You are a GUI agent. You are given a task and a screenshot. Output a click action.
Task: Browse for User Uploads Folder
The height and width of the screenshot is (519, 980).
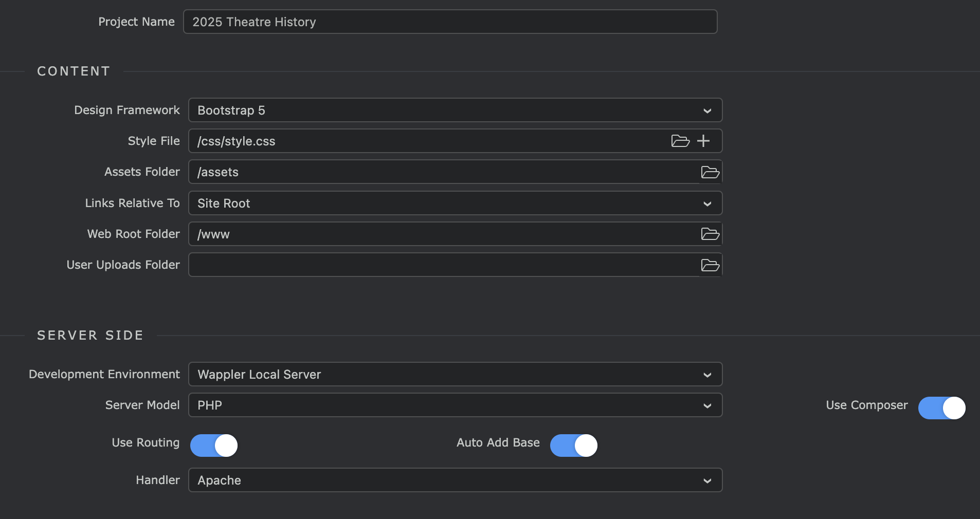[710, 265]
